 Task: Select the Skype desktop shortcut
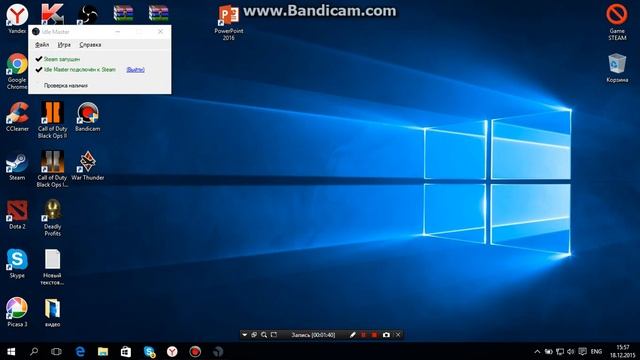[x=17, y=264]
